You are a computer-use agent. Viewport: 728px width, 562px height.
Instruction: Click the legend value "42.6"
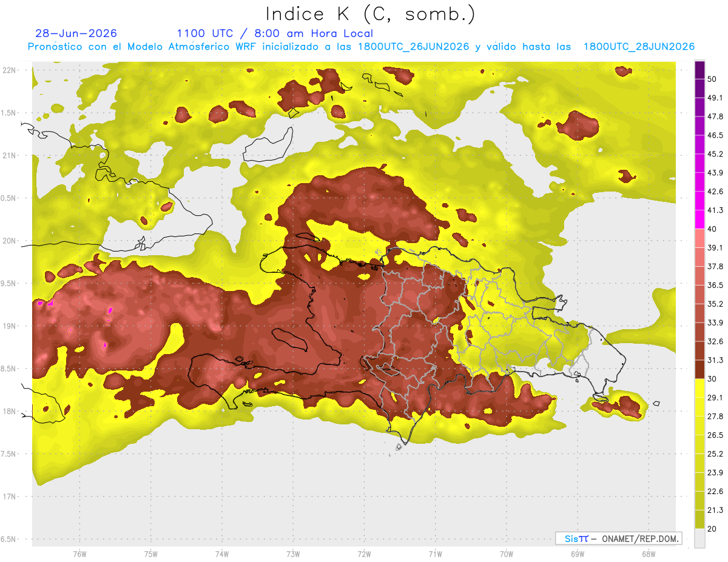tap(715, 192)
